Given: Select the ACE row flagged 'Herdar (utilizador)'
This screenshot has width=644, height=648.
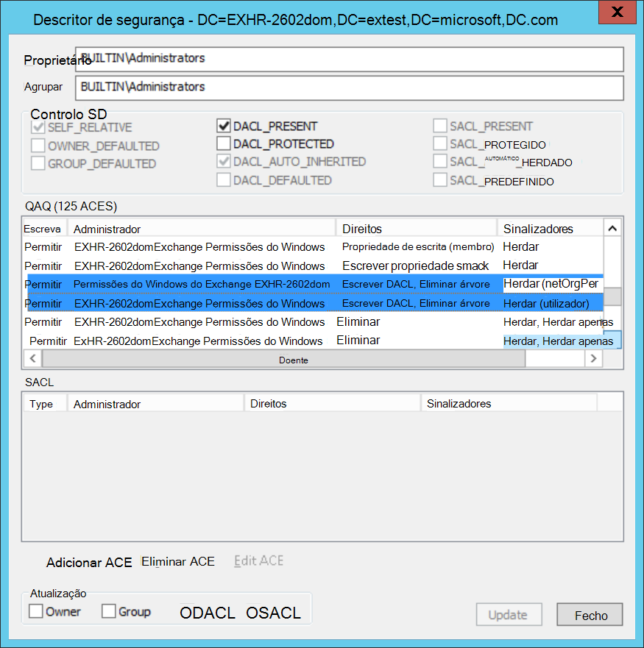Looking at the screenshot, I should (313, 303).
